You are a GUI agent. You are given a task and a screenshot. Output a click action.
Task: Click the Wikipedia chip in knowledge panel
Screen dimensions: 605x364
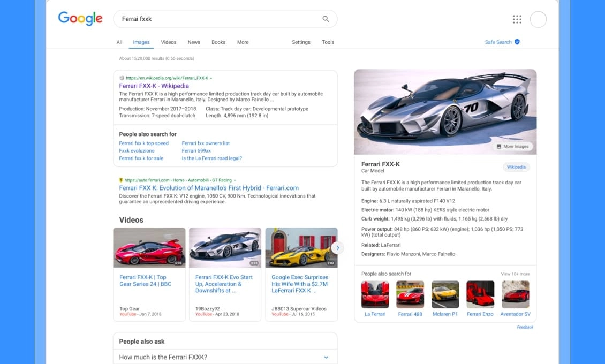coord(516,167)
